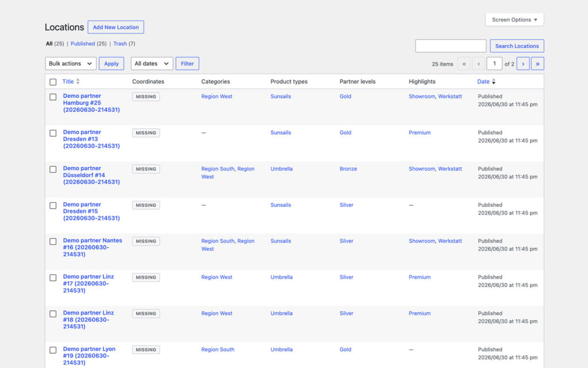Viewport: 588px width, 368px height.
Task: Open Demo partner Linz #17 location
Action: pos(88,283)
